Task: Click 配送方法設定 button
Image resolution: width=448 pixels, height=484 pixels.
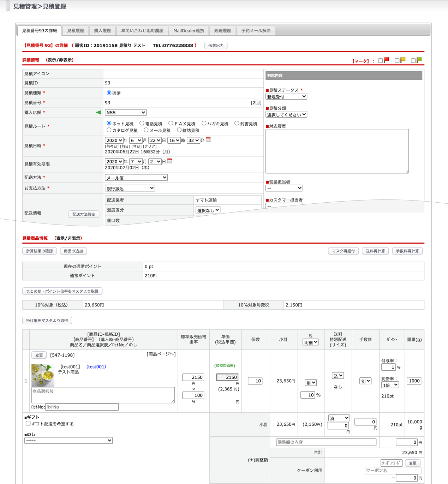Action: [x=84, y=214]
